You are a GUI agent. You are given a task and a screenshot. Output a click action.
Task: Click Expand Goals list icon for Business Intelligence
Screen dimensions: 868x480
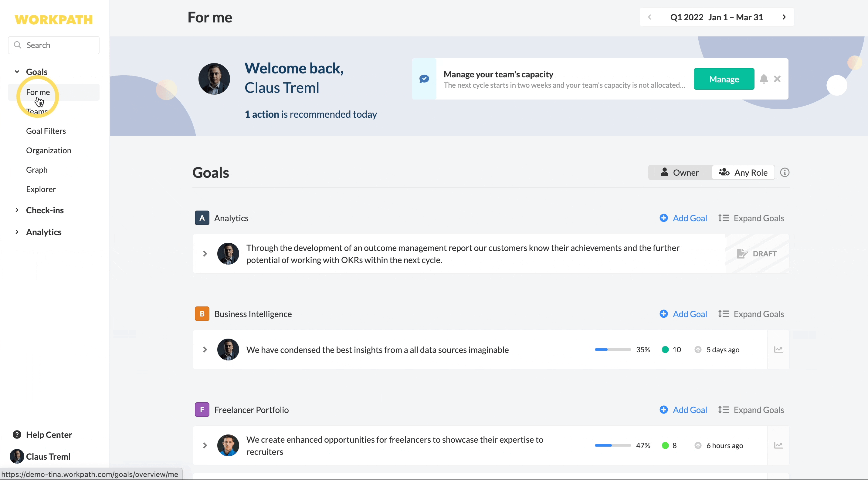click(724, 314)
